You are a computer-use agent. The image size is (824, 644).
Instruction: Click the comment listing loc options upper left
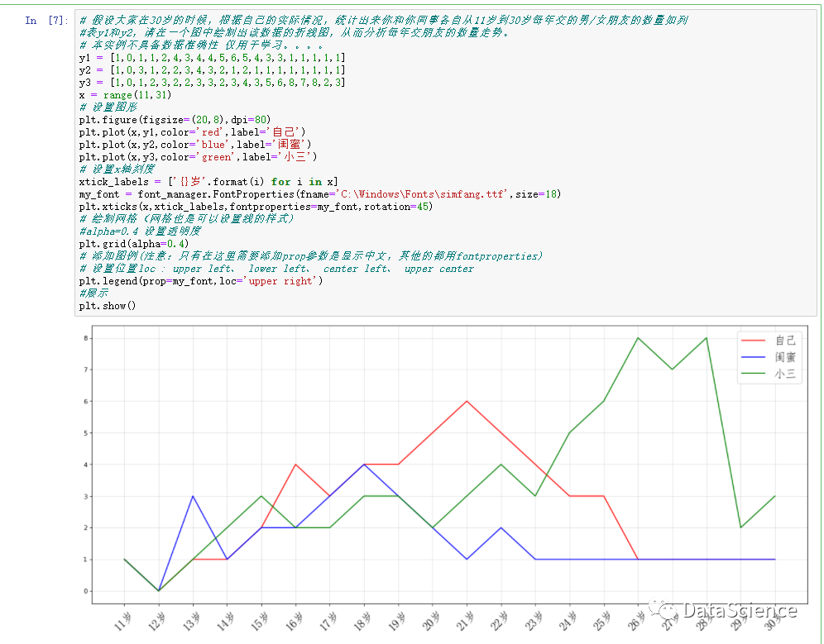(x=276, y=269)
